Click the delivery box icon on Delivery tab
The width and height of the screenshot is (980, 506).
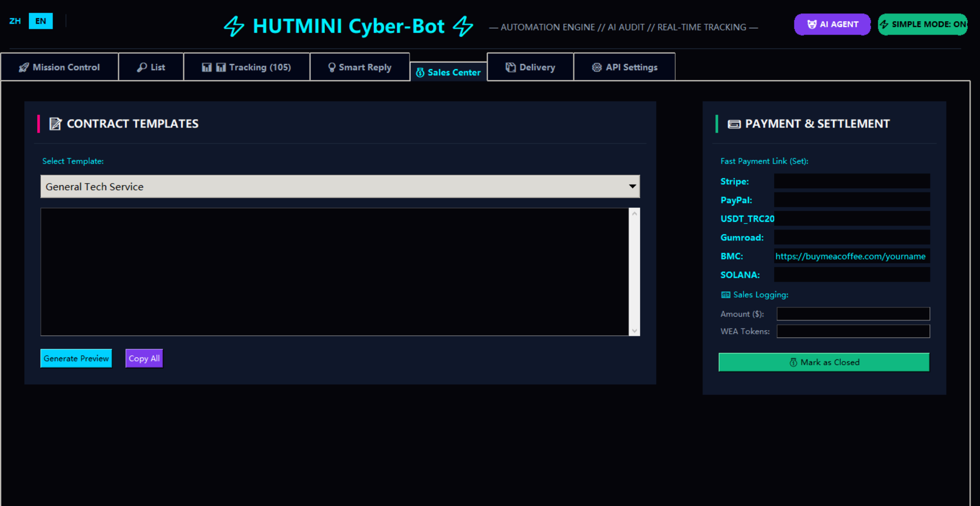click(510, 67)
